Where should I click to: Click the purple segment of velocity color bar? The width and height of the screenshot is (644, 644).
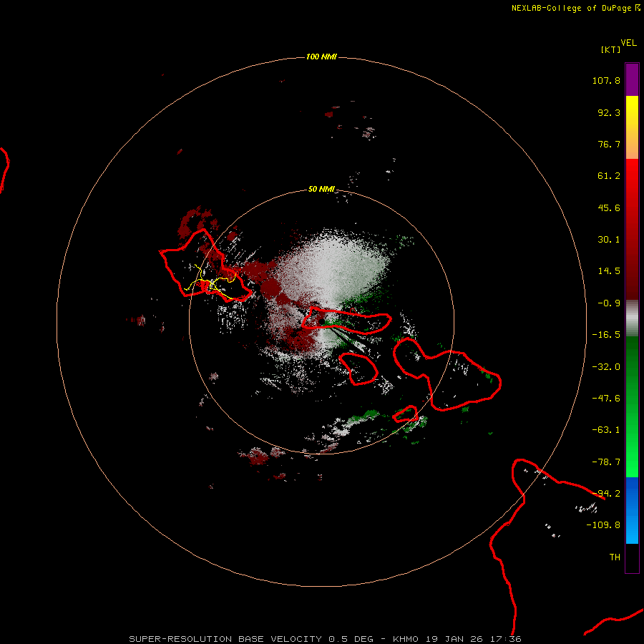pyautogui.click(x=632, y=79)
